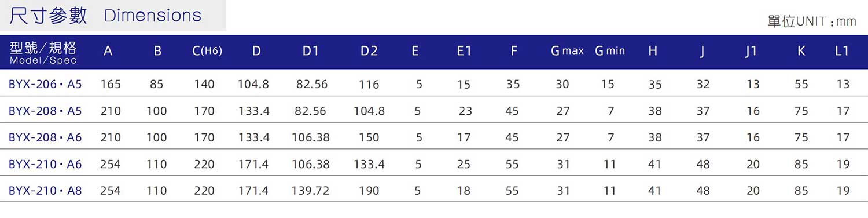Click the L1 column header
868x218 pixels.
click(x=842, y=51)
